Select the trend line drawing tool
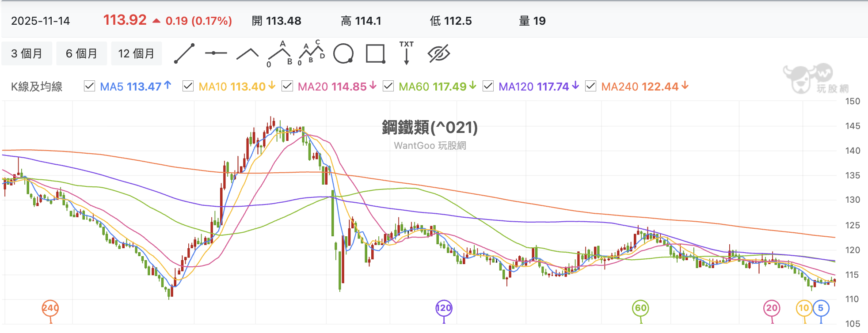This screenshot has height=333, width=868. (x=184, y=53)
